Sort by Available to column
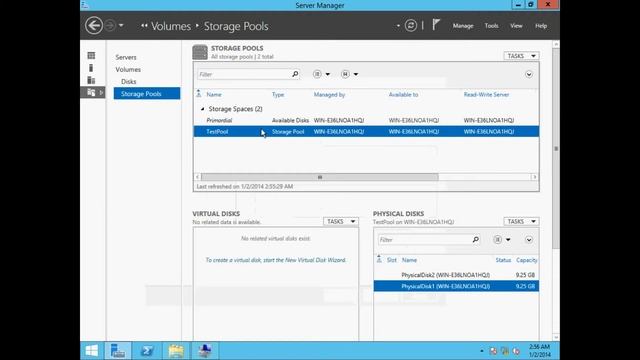Viewport: 640px width, 360px height. pos(403,94)
